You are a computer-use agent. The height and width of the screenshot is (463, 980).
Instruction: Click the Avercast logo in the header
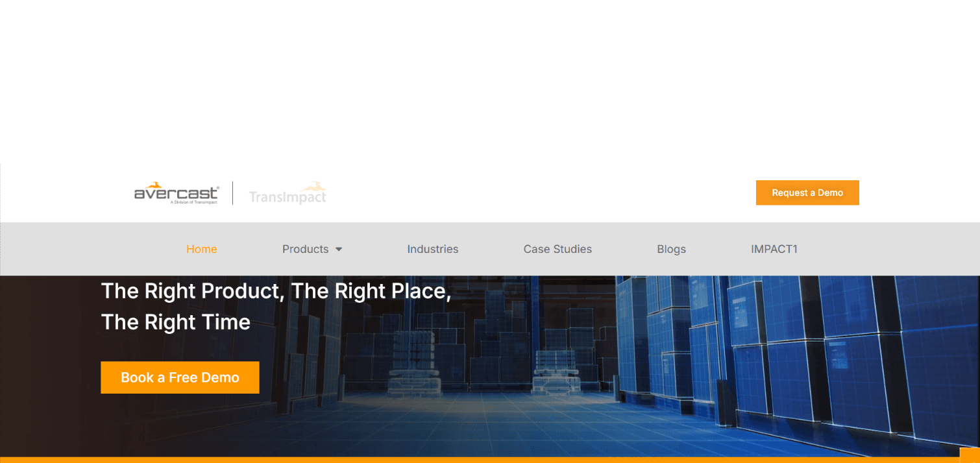177,193
